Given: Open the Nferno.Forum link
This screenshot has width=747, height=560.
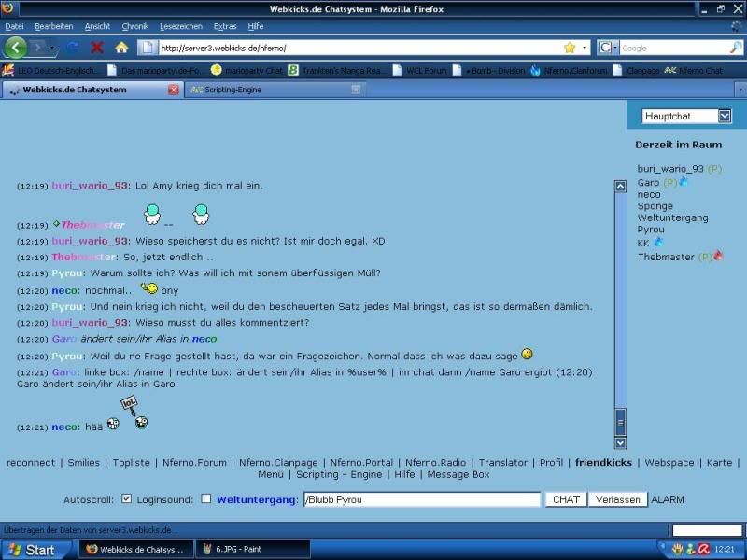Looking at the screenshot, I should 194,462.
